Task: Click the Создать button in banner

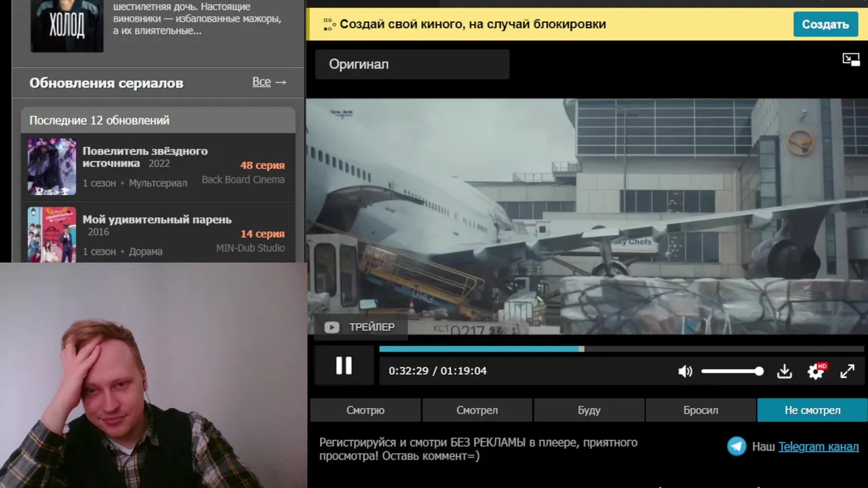Action: [825, 24]
